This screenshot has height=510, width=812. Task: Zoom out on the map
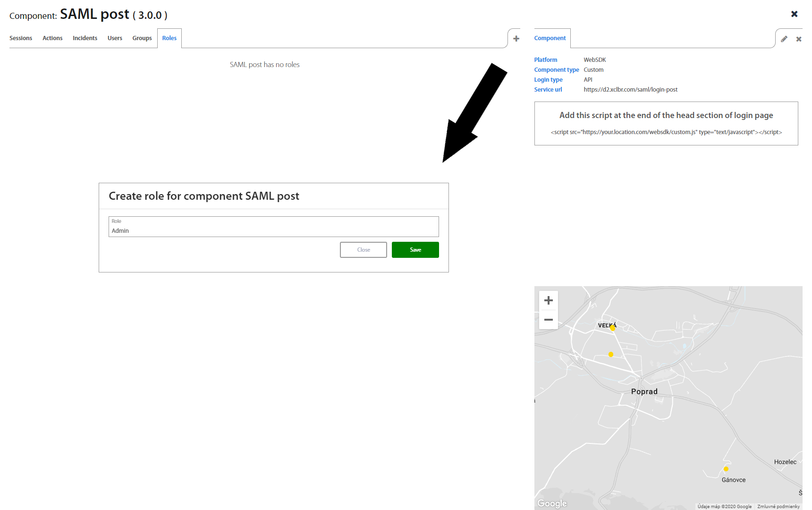(x=548, y=320)
